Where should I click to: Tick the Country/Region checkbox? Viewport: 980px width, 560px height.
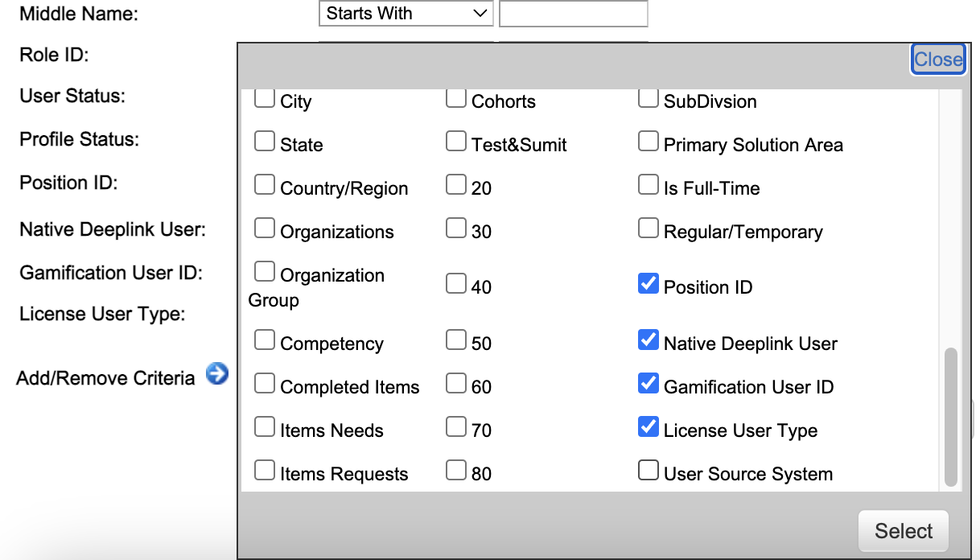pos(265,185)
